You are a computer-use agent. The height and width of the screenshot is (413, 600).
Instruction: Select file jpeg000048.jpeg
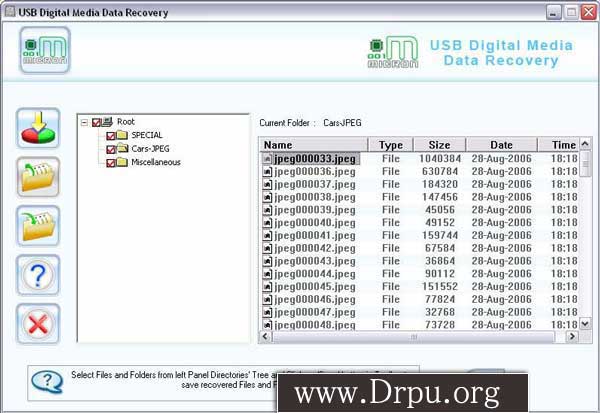click(315, 325)
